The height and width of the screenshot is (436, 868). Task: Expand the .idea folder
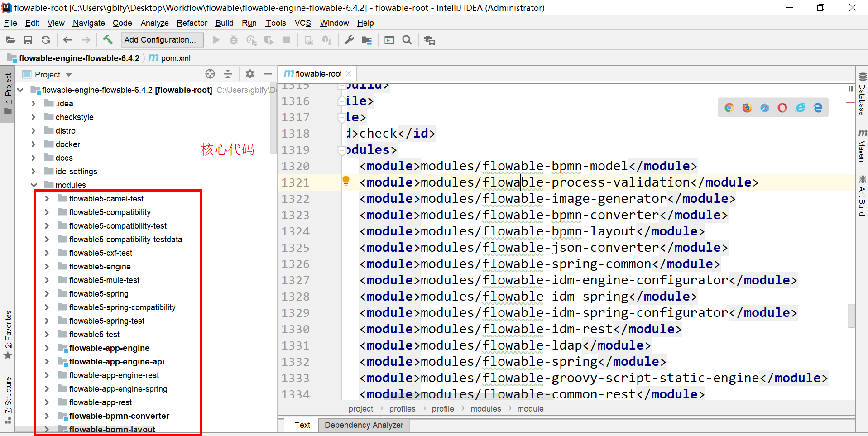coord(34,103)
